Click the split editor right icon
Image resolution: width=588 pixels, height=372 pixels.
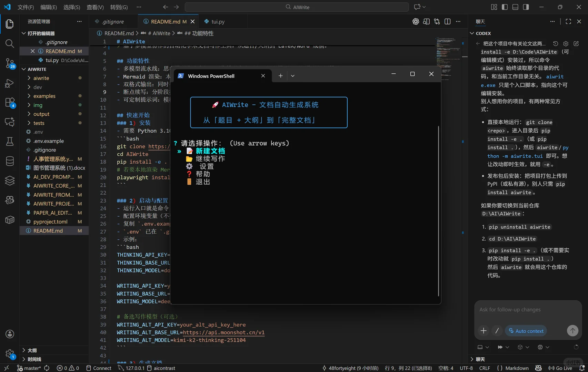(448, 21)
